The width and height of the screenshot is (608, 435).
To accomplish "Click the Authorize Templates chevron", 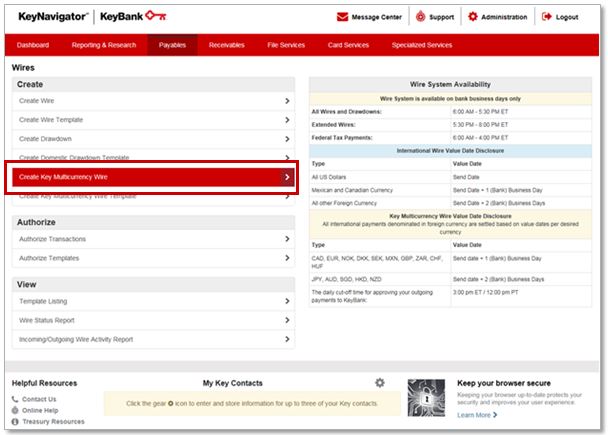I will point(287,258).
